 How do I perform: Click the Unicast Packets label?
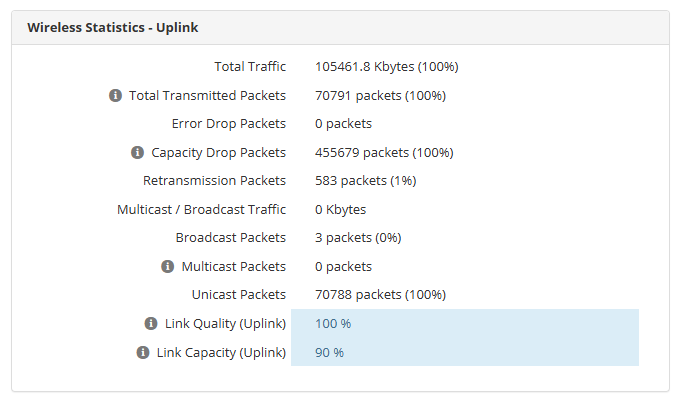[238, 295]
